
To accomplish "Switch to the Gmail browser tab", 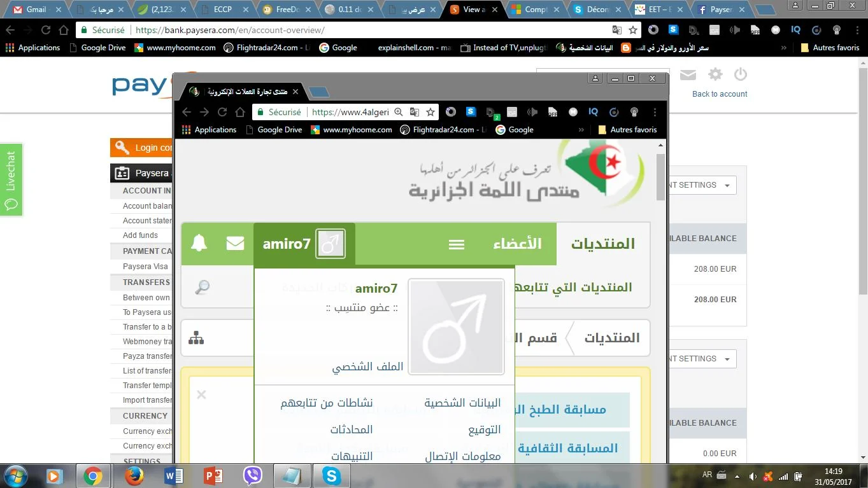I will tap(36, 10).
